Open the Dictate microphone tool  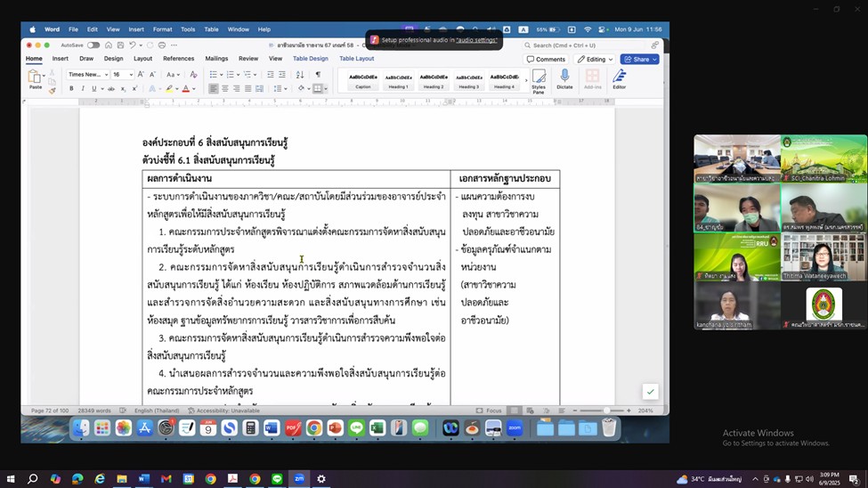click(x=564, y=79)
